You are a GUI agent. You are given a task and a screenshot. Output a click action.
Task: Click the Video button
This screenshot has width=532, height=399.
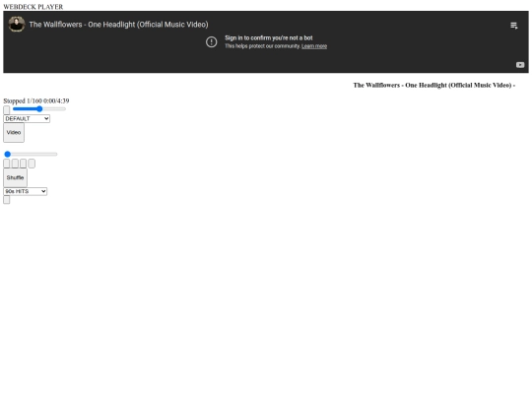pyautogui.click(x=14, y=133)
